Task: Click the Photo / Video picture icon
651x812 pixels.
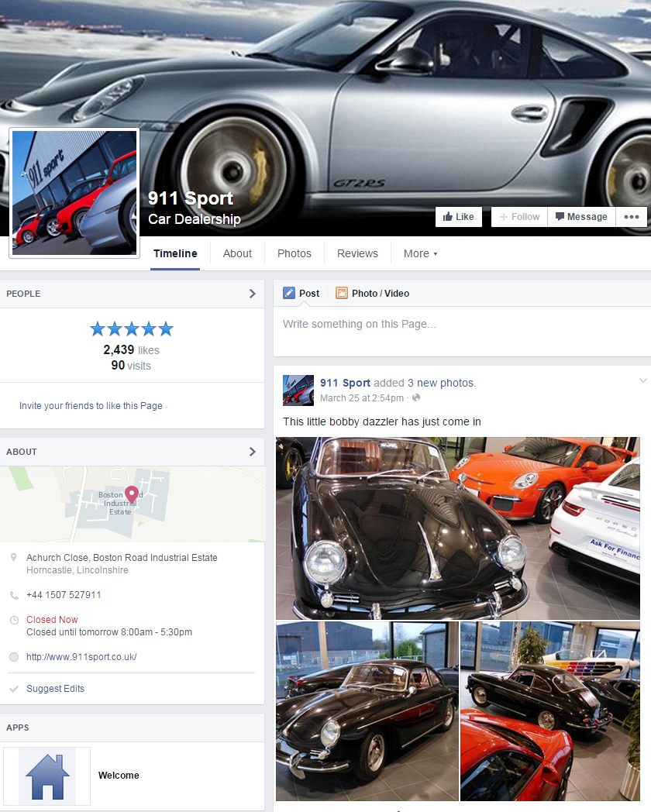Action: point(342,293)
